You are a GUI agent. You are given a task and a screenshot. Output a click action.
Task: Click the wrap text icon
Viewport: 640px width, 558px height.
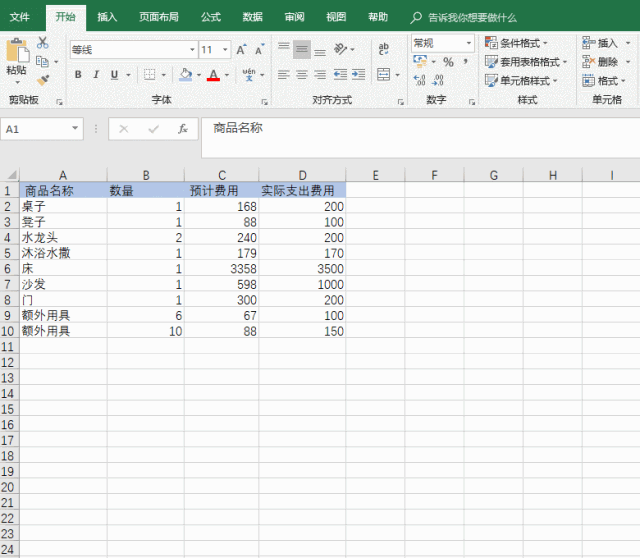coord(384,49)
